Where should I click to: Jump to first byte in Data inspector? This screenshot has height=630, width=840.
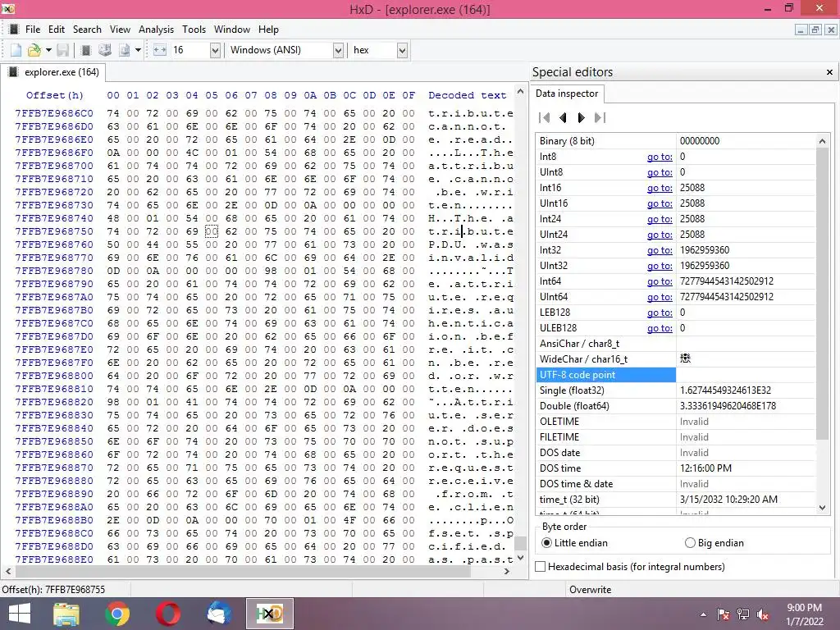(x=545, y=117)
